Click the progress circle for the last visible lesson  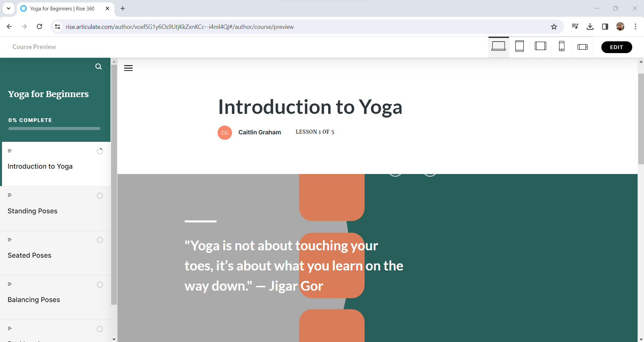[x=100, y=329]
